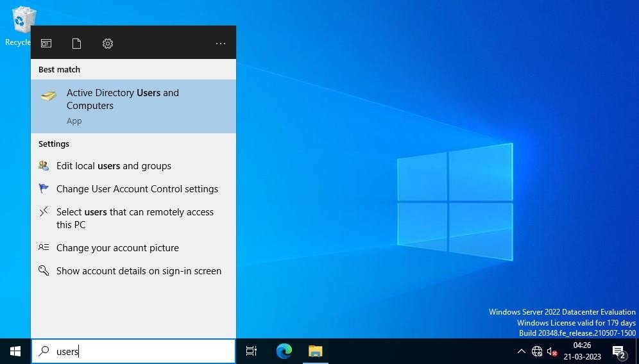Screen dimensions: 639x364
Task: Open Active Directory Users and Computers result
Action: (133, 106)
